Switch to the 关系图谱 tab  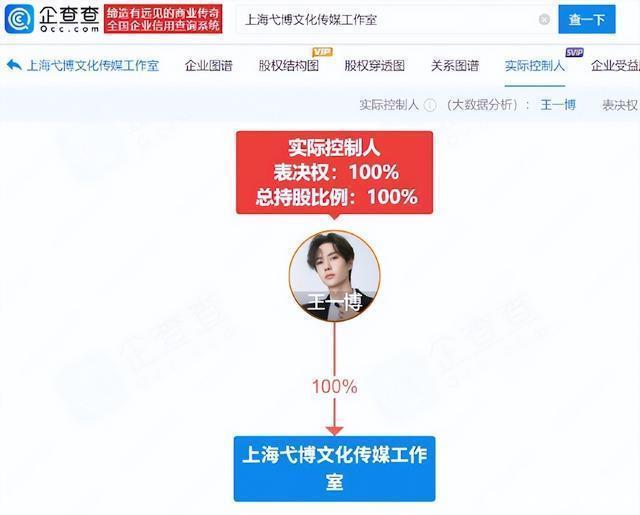(x=455, y=66)
